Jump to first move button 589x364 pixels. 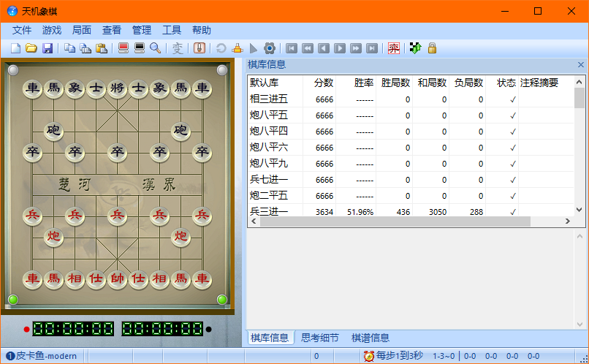pyautogui.click(x=292, y=48)
